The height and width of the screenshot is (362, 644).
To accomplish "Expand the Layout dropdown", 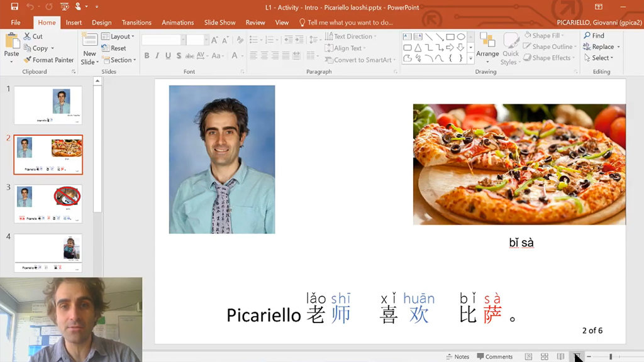I will pos(118,36).
